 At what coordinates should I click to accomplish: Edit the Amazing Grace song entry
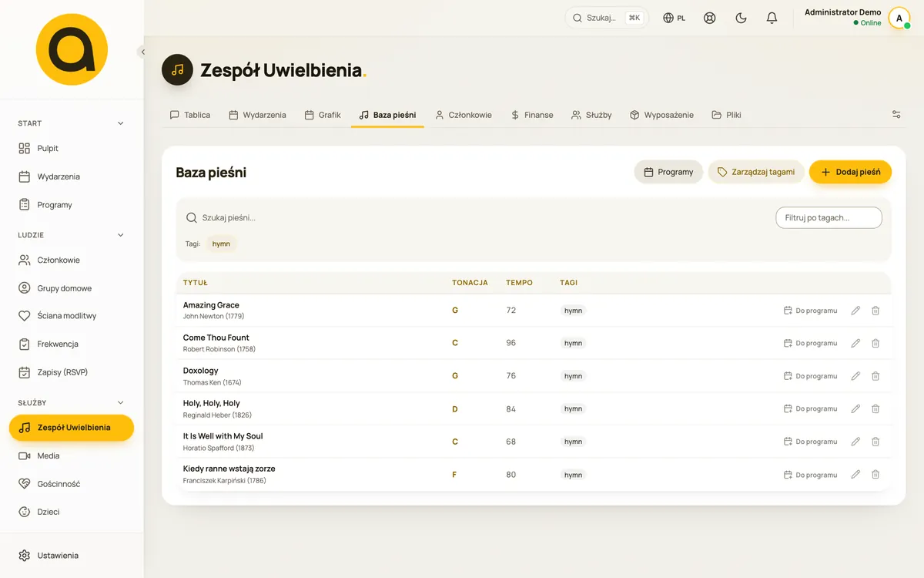click(855, 311)
